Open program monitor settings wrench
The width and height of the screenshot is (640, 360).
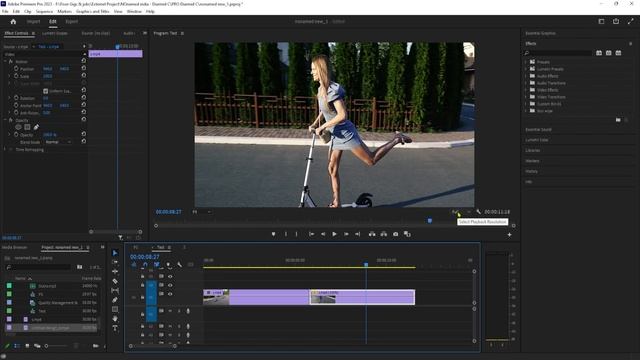click(x=478, y=212)
